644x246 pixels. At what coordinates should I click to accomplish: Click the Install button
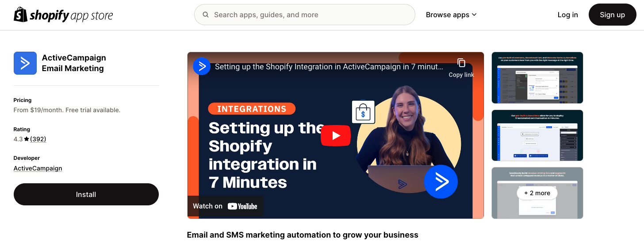coord(86,194)
